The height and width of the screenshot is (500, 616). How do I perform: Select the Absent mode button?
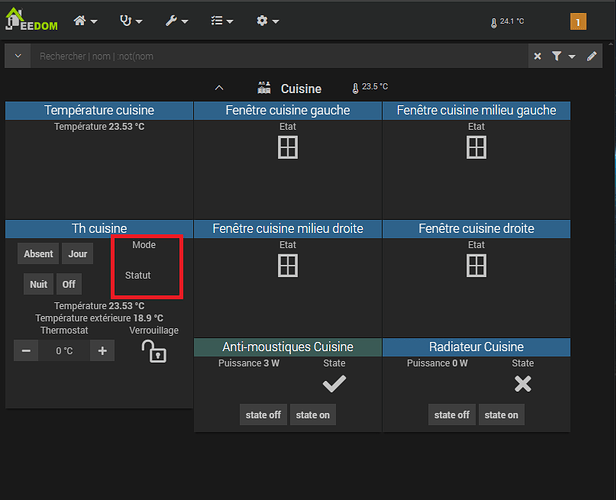tap(38, 254)
